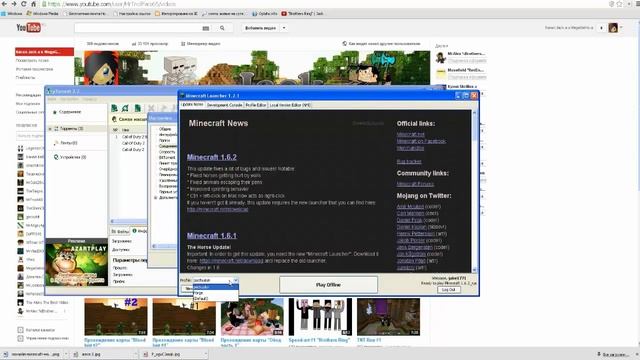
Task: Open the browser home page icon
Action: (x=33, y=4)
